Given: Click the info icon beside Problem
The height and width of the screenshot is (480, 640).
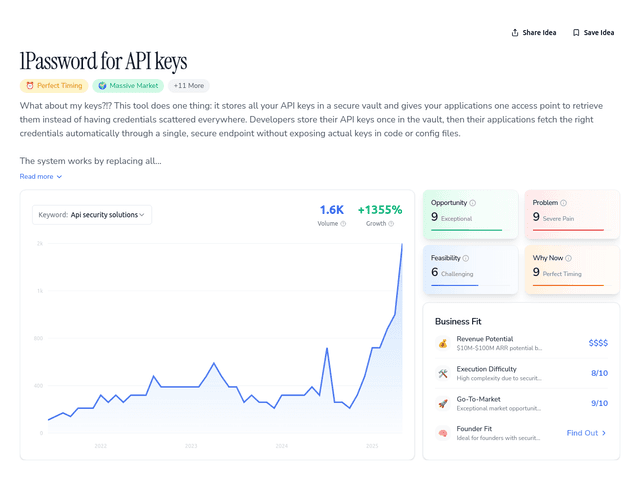Looking at the screenshot, I should [563, 203].
